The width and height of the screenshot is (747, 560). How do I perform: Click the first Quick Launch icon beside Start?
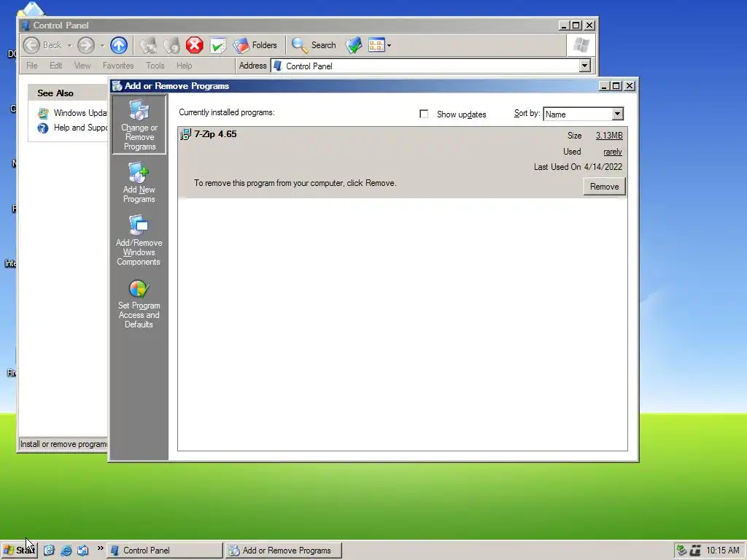coord(49,551)
